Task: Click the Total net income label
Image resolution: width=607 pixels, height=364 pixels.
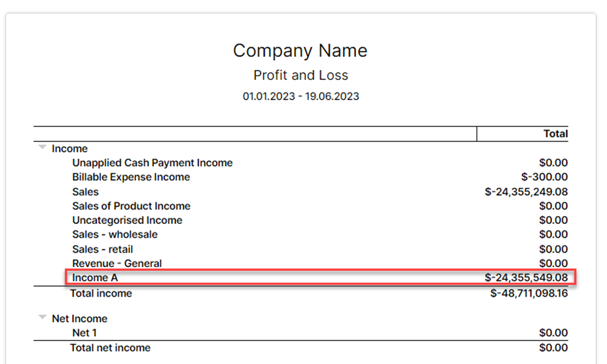Action: pos(110,348)
